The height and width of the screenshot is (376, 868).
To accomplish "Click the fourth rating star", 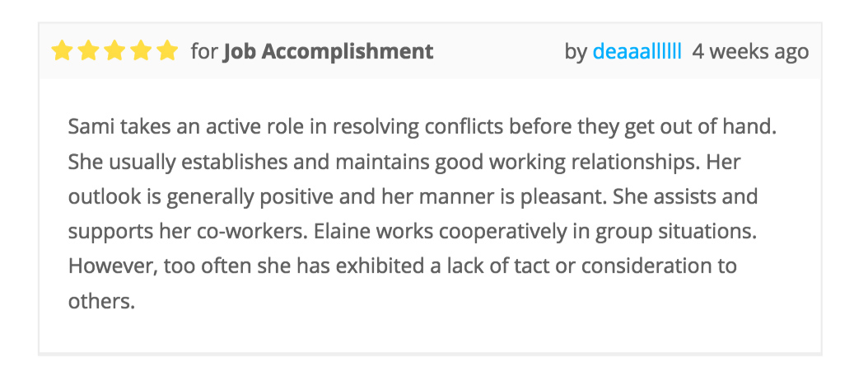I will pos(141,51).
